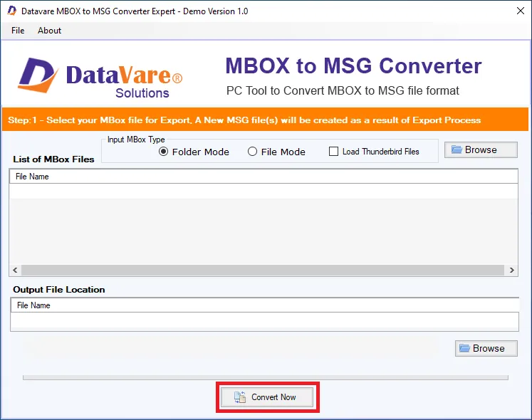Click File Name header in Output File Location
532x420 pixels.
click(265, 305)
